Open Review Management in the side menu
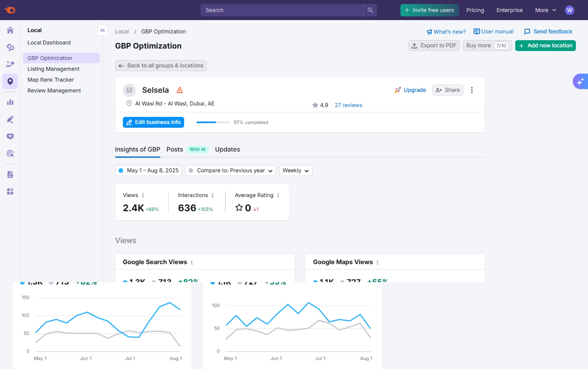 click(x=54, y=90)
